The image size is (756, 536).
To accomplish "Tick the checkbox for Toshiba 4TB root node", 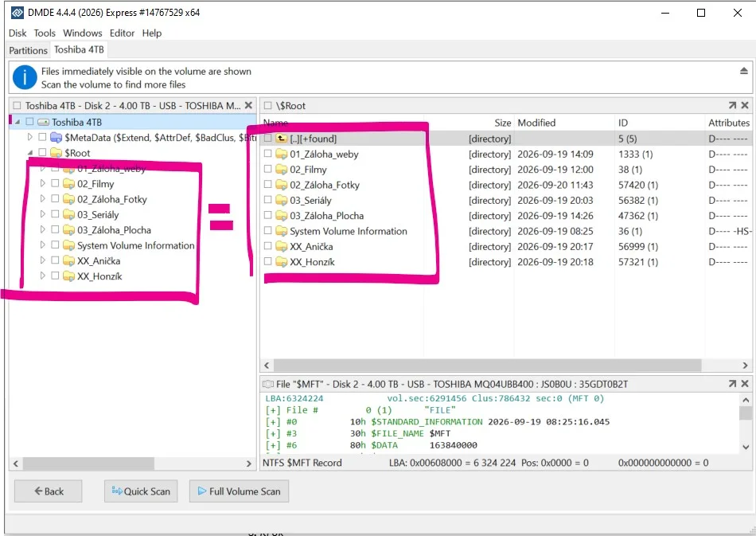I will (30, 122).
